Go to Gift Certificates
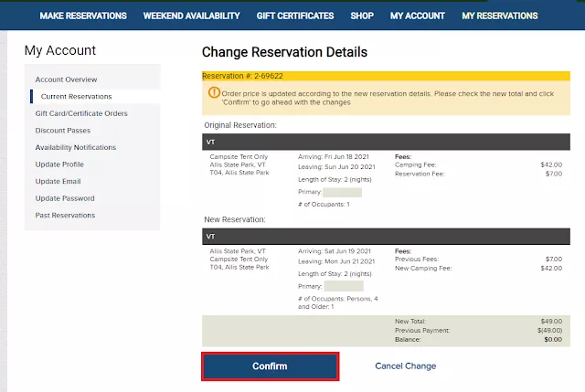Viewport: 585px width, 392px height. click(295, 16)
